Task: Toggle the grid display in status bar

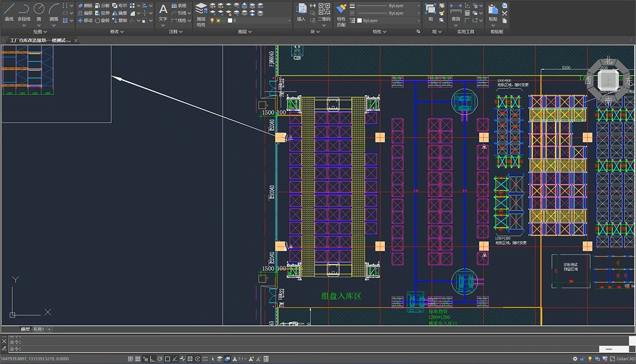Action: tap(131, 359)
